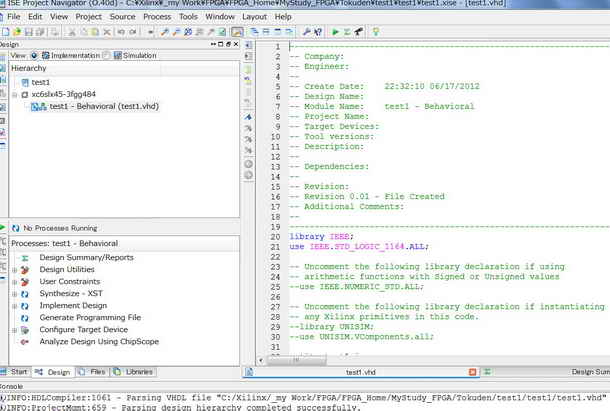Expand the Implement Design process
Viewport: 610px width, 411px height.
[15, 306]
